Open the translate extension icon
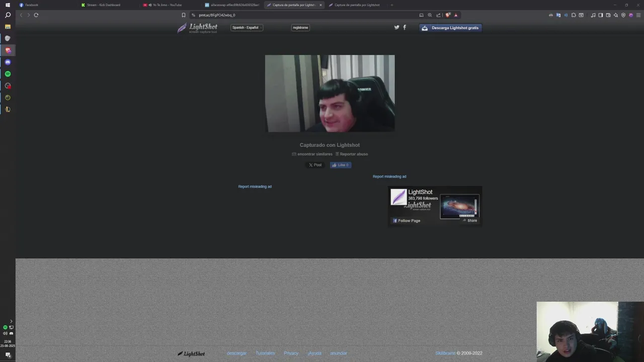The height and width of the screenshot is (362, 644). tap(558, 15)
